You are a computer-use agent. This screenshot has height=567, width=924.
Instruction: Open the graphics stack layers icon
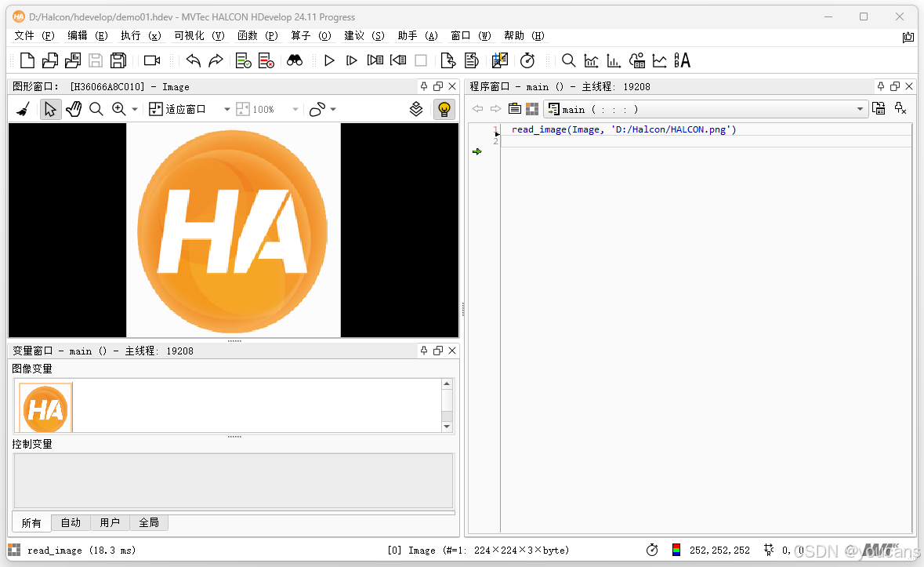point(416,109)
